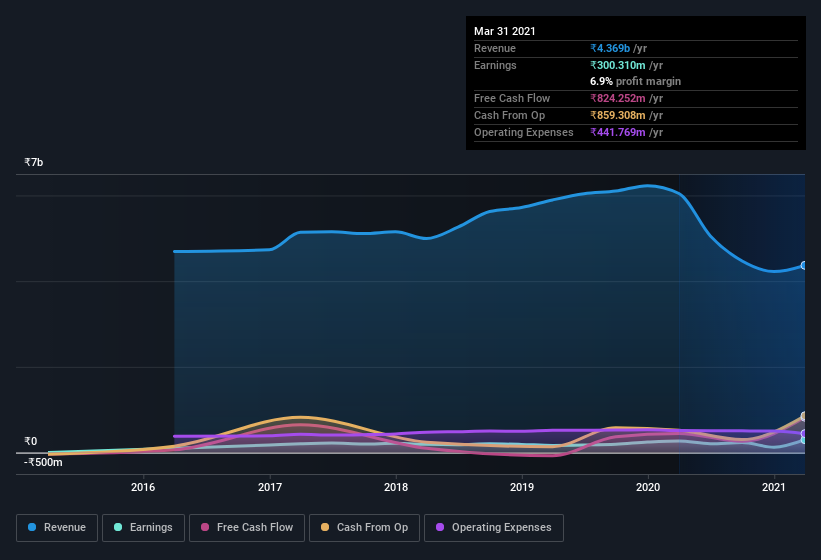Viewport: 821px width, 560px height.
Task: Click the 2017 x-axis label
Action: tap(270, 487)
